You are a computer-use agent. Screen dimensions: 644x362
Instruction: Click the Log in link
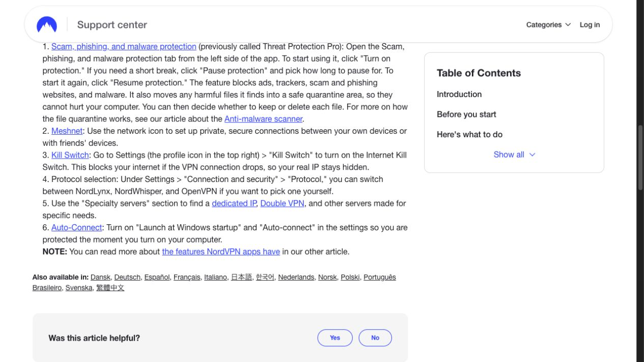(590, 24)
